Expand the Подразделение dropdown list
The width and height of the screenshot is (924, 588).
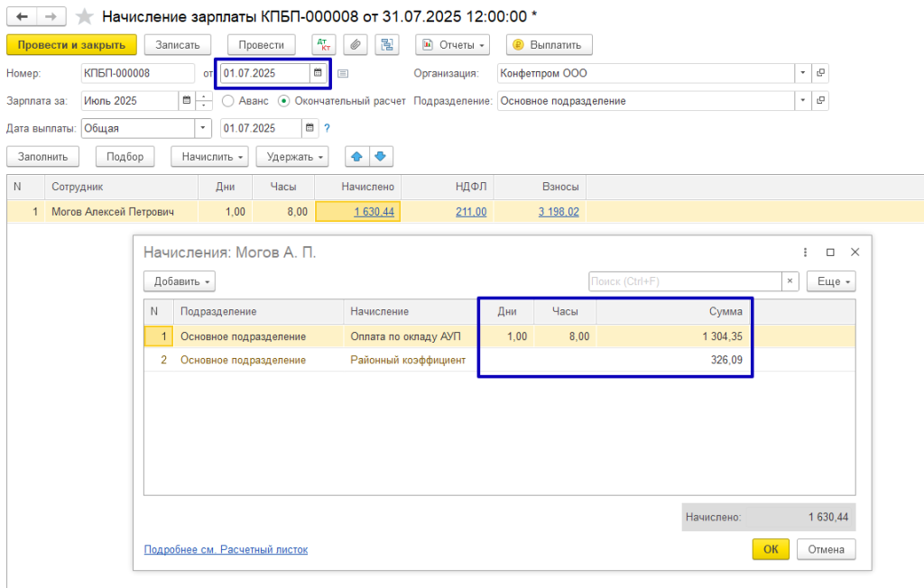(x=802, y=101)
